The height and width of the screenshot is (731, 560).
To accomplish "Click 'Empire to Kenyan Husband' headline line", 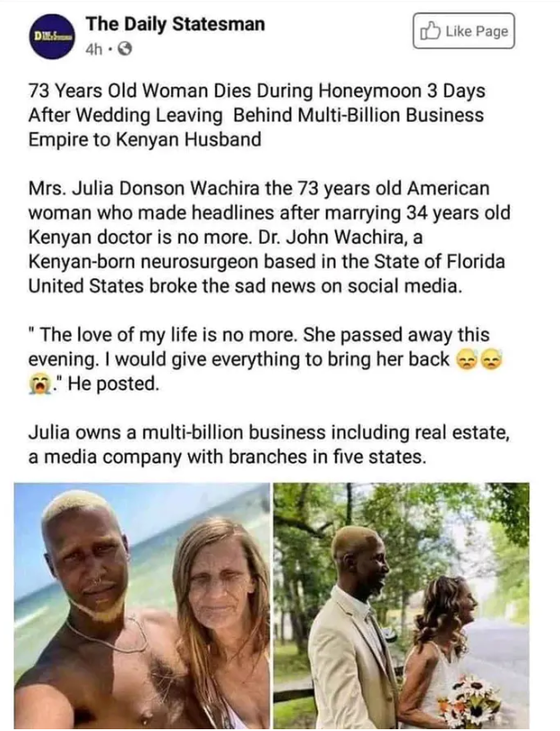I will [x=144, y=140].
